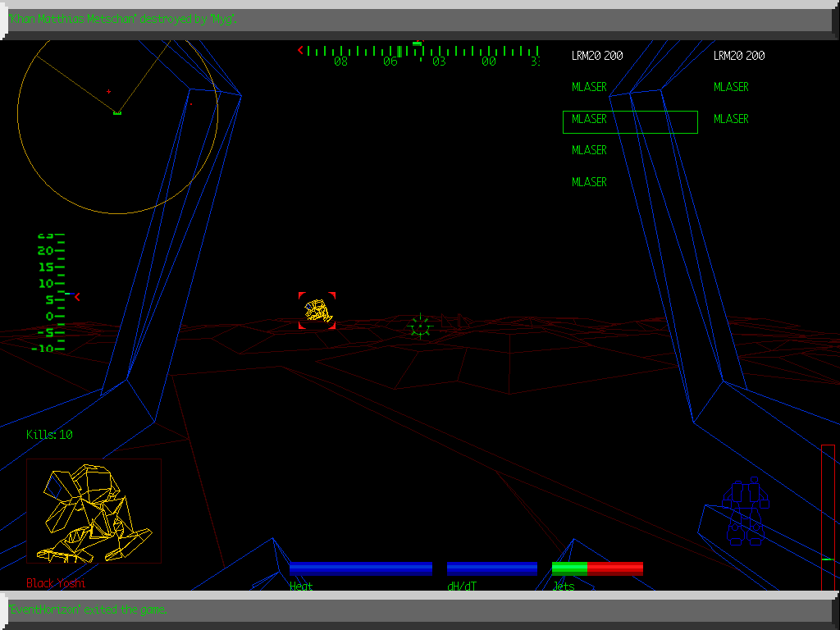Click the targeted enemy mech in red brackets

317,311
